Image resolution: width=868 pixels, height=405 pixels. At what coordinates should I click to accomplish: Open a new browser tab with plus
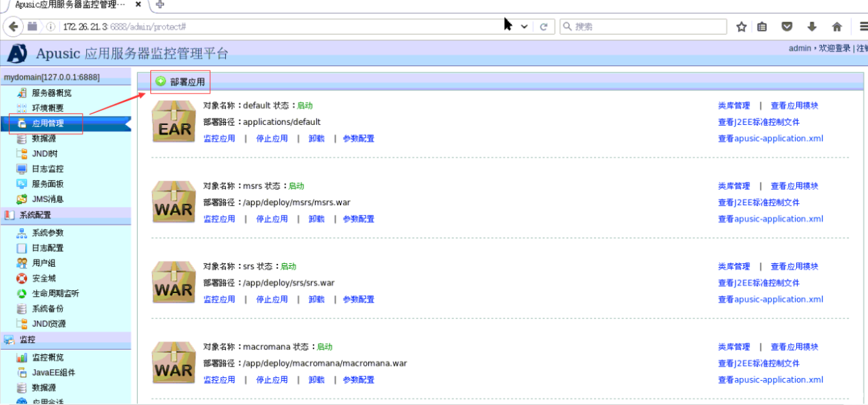(x=160, y=4)
